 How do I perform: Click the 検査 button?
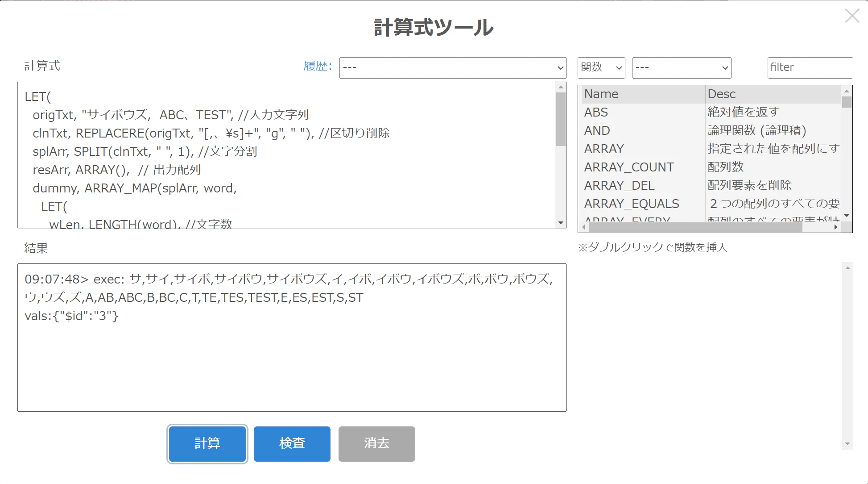[x=292, y=443]
